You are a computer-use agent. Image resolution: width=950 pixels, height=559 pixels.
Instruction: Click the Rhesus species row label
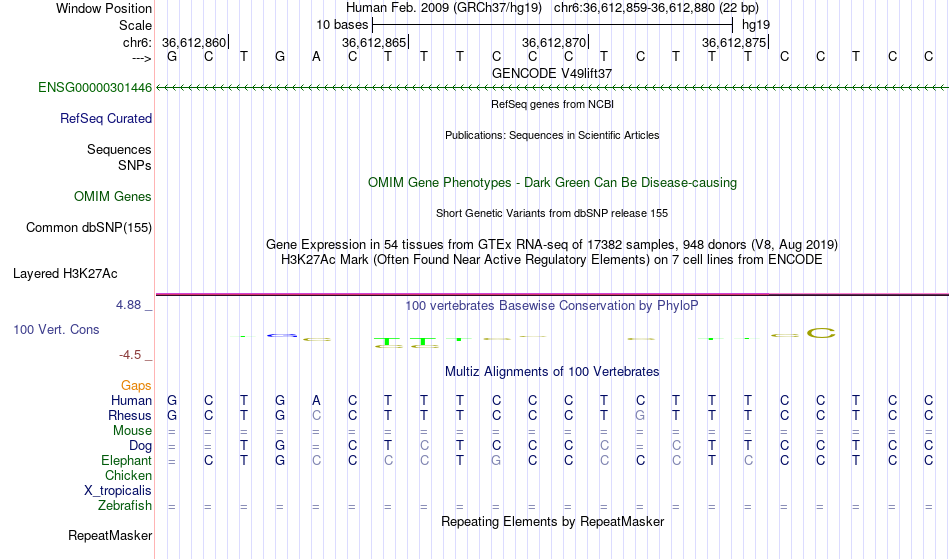[130, 415]
